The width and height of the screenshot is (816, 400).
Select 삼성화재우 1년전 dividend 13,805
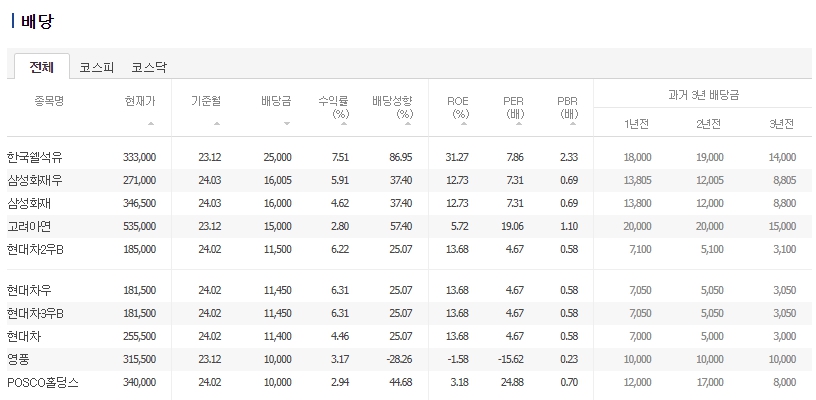point(637,180)
